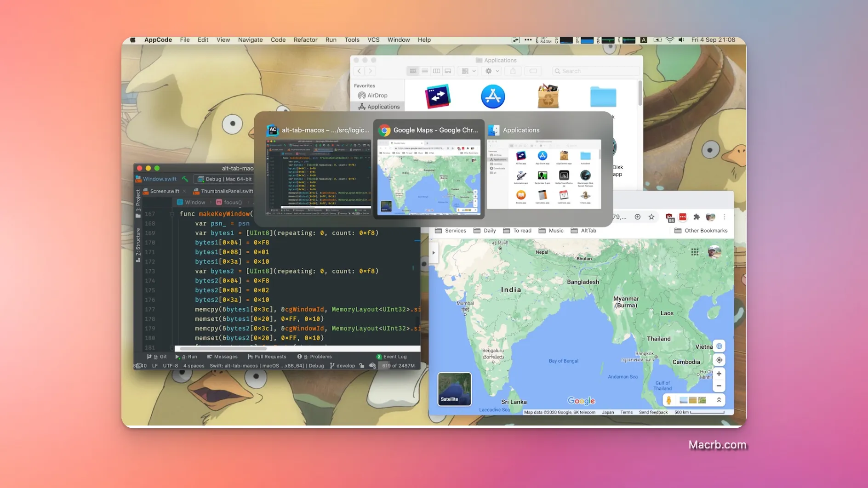
Task: Open the Debug | Mac 64-bit configuration dropdown
Action: click(224, 179)
